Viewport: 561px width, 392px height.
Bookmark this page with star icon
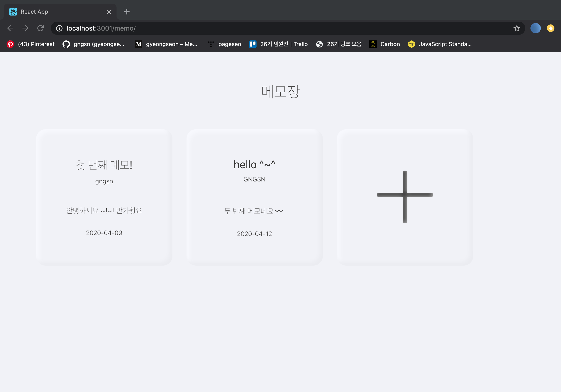517,28
